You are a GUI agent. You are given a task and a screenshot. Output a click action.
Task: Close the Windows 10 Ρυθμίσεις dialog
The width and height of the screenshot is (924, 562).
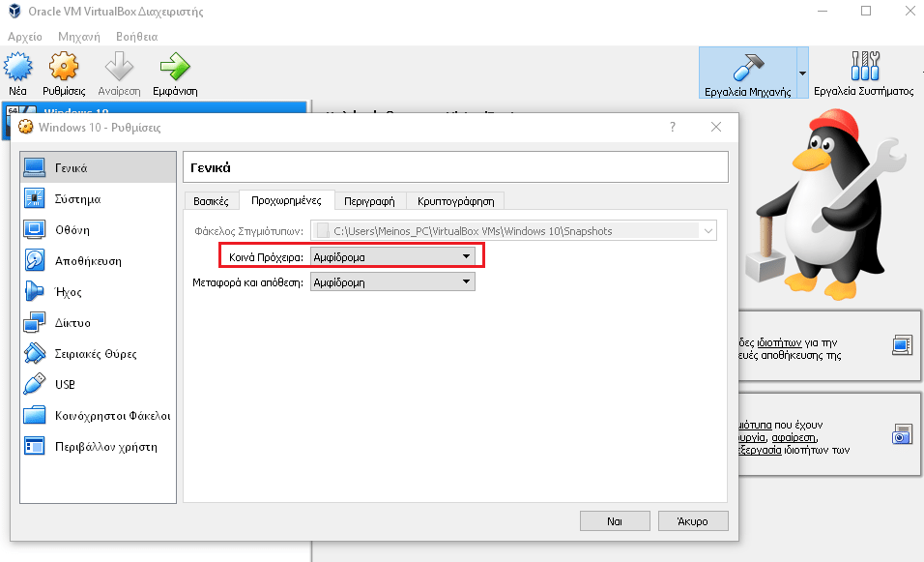pyautogui.click(x=716, y=127)
